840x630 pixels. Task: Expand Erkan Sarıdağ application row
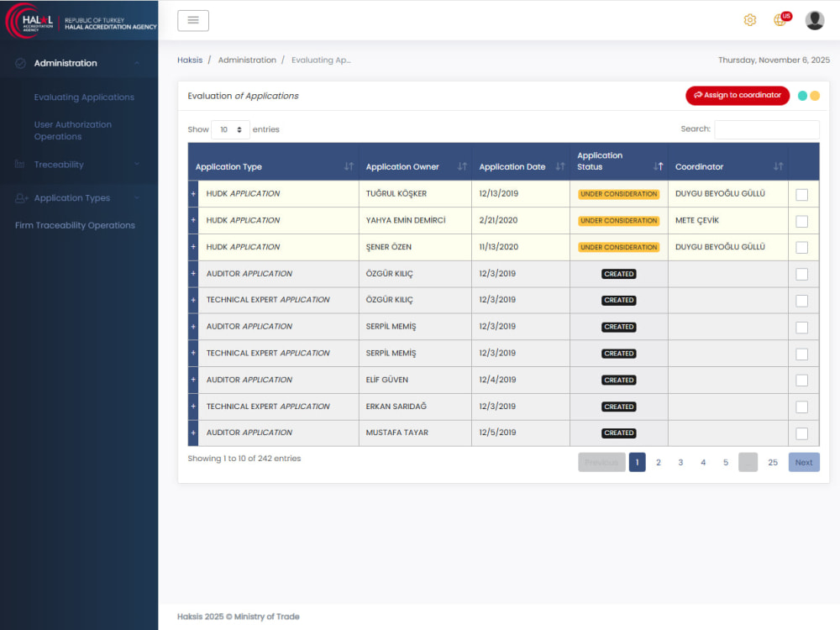pos(193,406)
